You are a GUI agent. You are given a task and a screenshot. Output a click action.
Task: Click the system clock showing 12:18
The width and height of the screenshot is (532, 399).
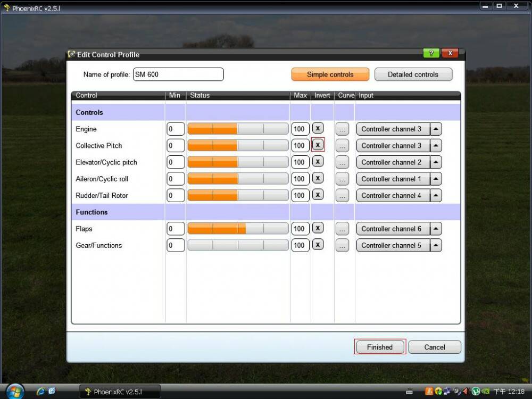pyautogui.click(x=509, y=392)
